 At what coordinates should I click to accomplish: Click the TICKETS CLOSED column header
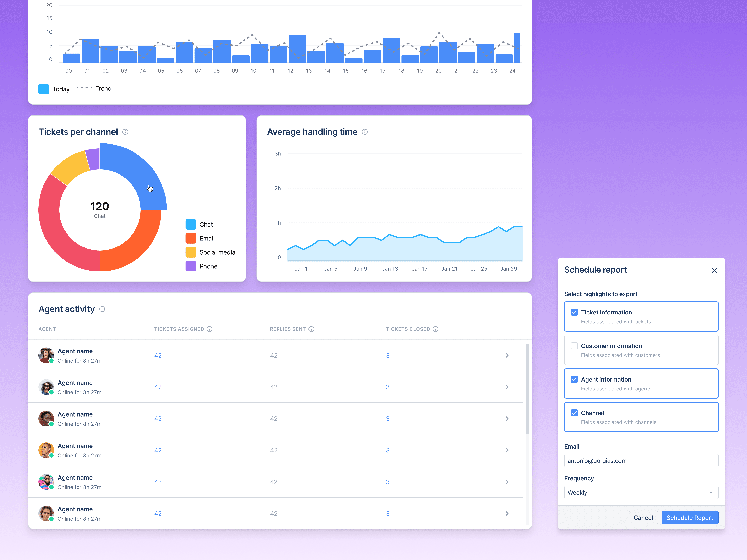click(408, 329)
